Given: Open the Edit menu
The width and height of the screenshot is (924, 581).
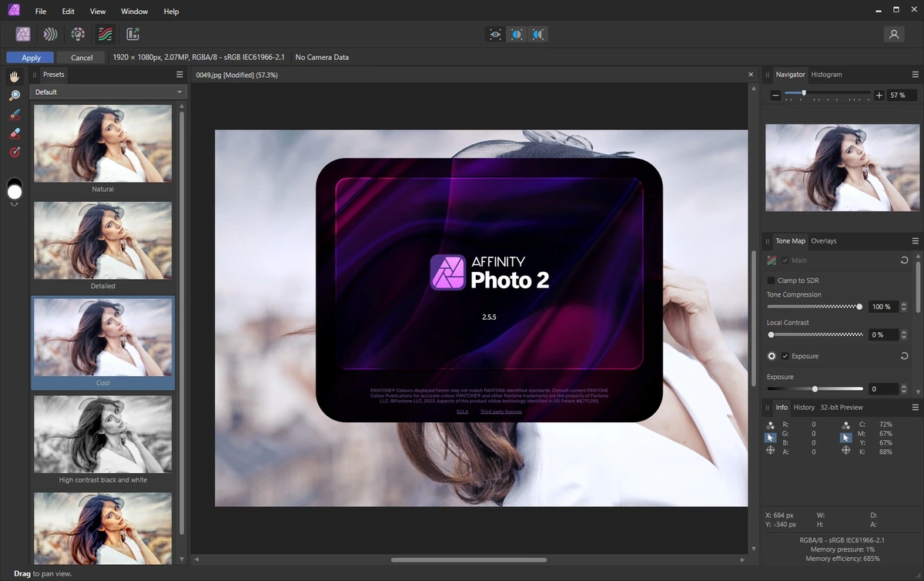Looking at the screenshot, I should point(69,12).
